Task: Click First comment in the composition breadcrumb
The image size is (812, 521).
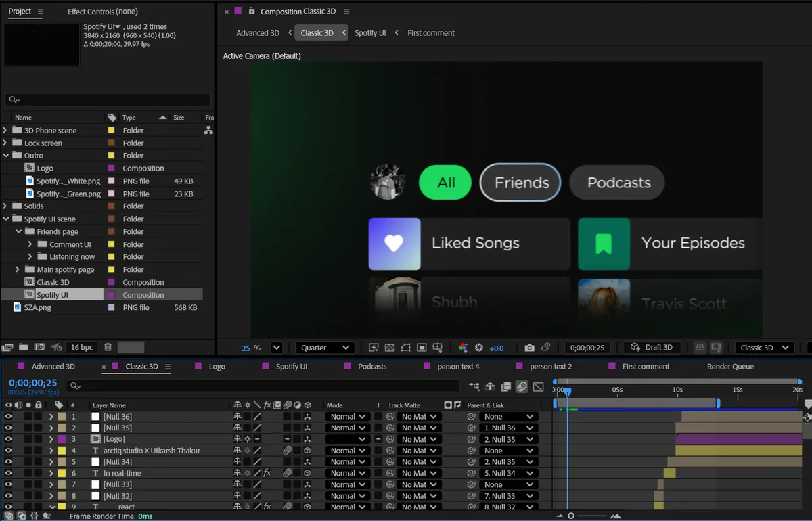Action: [431, 32]
